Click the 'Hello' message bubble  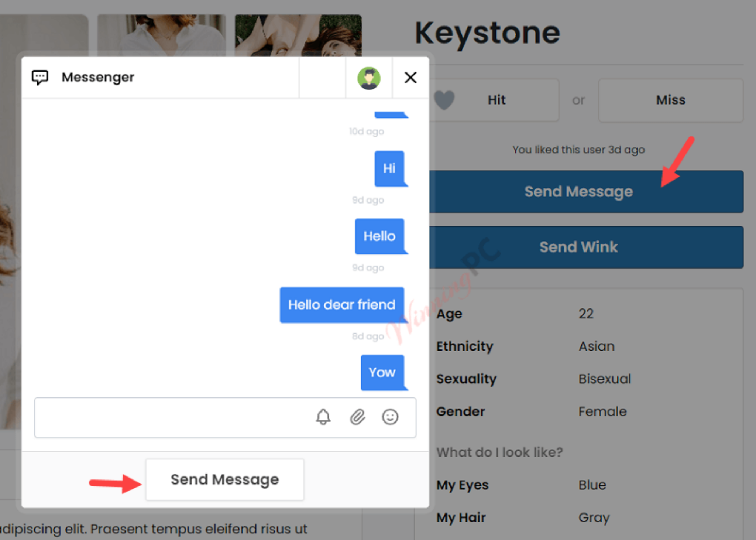(379, 236)
